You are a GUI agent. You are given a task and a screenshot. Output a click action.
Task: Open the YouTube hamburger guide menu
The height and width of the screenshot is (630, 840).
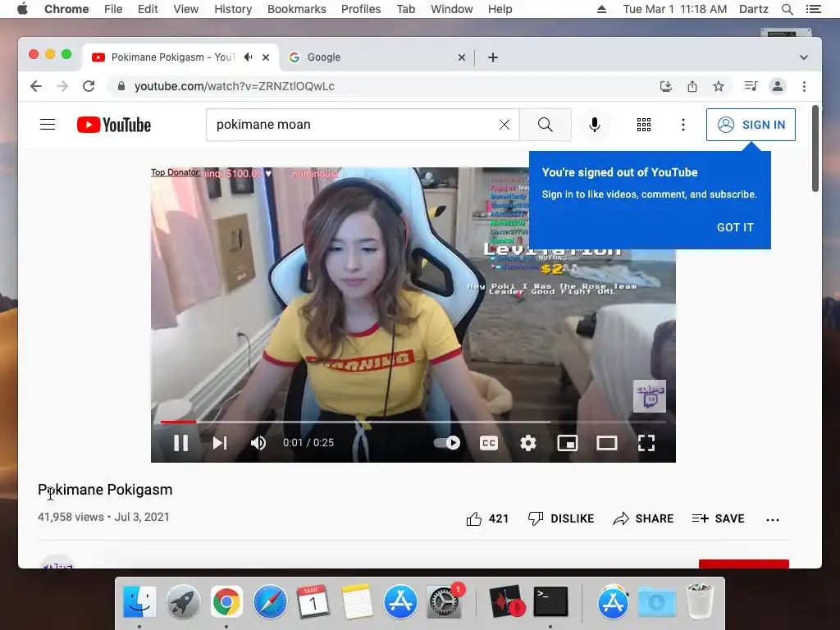point(48,125)
